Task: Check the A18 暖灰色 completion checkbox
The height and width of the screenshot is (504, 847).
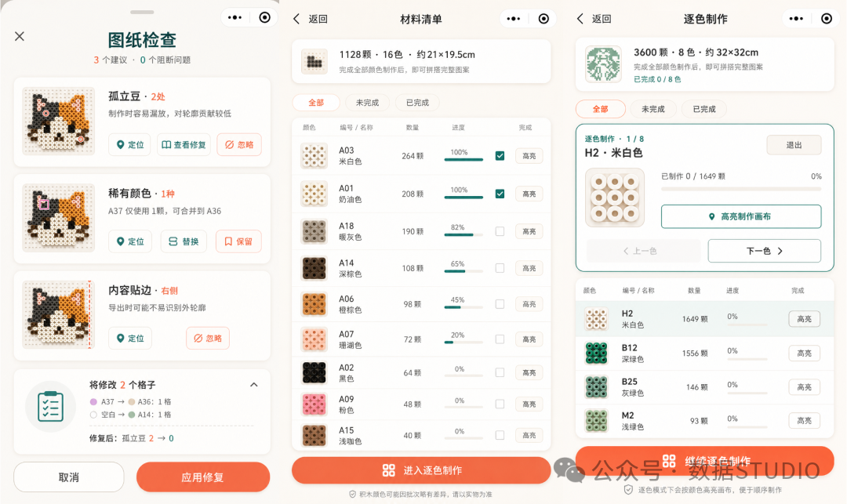Action: click(x=500, y=231)
